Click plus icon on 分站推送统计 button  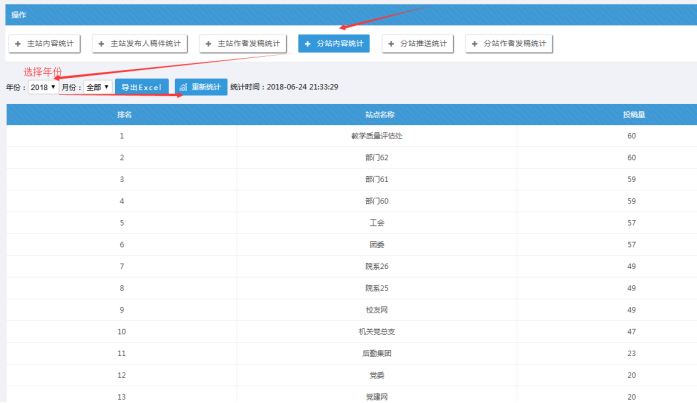coord(391,44)
